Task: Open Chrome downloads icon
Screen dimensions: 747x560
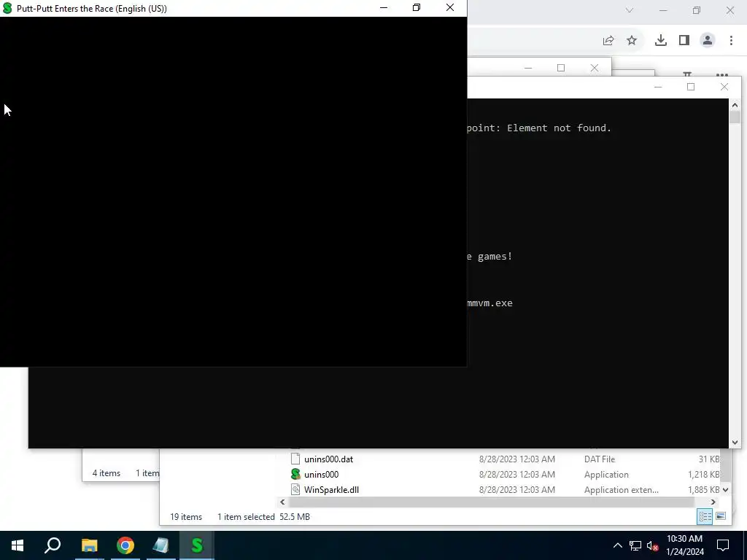Action: [661, 41]
